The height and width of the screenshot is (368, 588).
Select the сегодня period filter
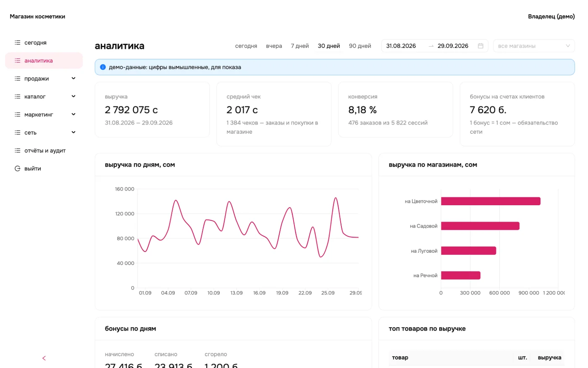click(246, 46)
